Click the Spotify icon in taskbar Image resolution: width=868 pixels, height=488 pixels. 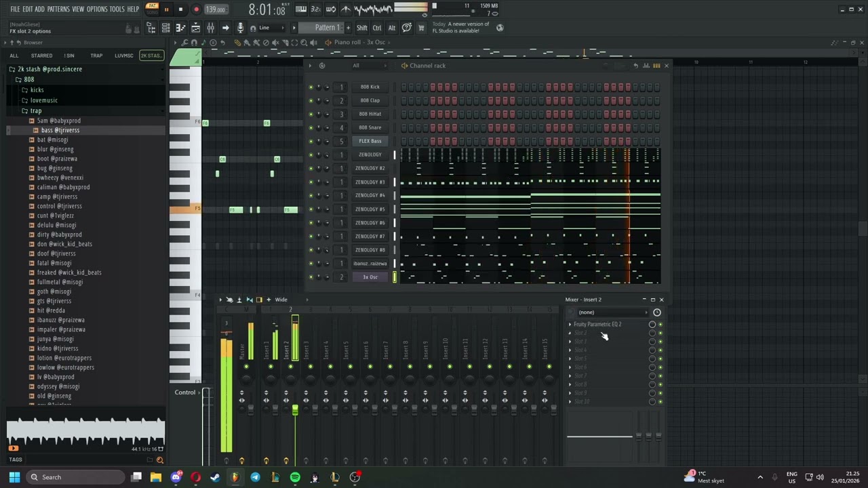[295, 477]
